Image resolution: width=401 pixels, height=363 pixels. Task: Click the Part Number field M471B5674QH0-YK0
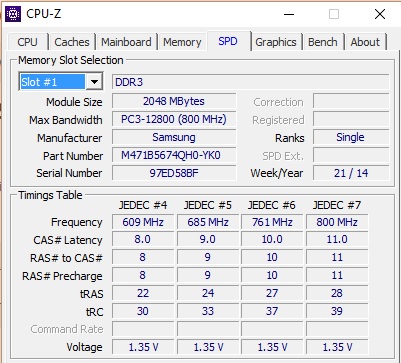[x=174, y=155]
